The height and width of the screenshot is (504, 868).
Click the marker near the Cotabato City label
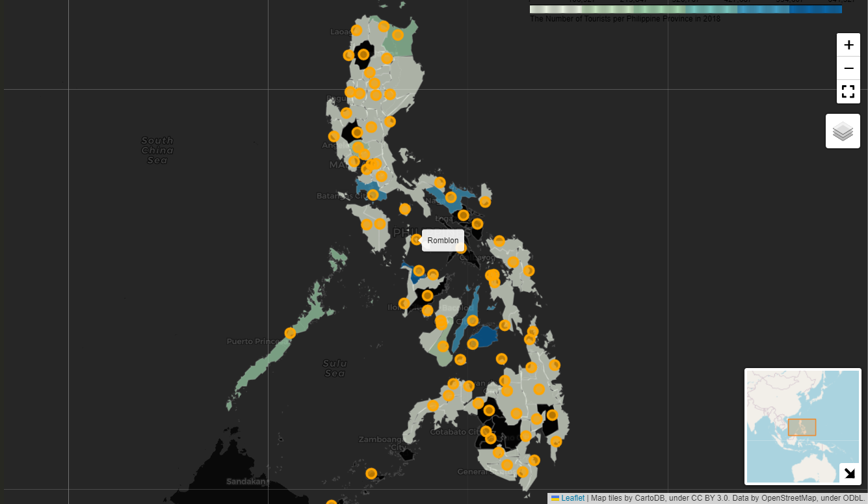[x=486, y=431]
